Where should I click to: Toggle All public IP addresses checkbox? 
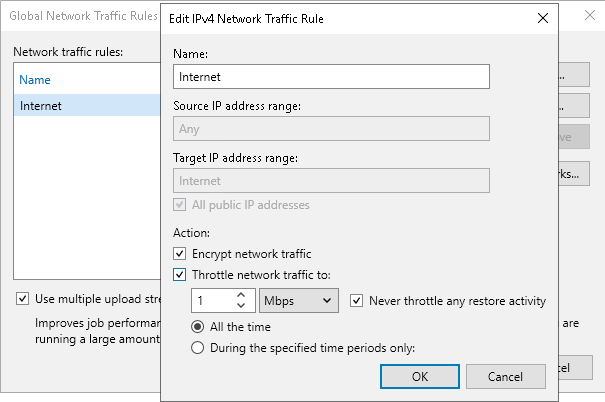click(179, 204)
